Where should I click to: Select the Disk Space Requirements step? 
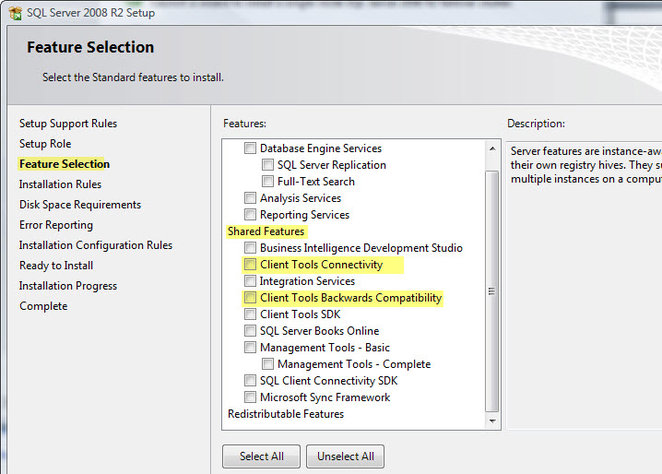pyautogui.click(x=80, y=205)
